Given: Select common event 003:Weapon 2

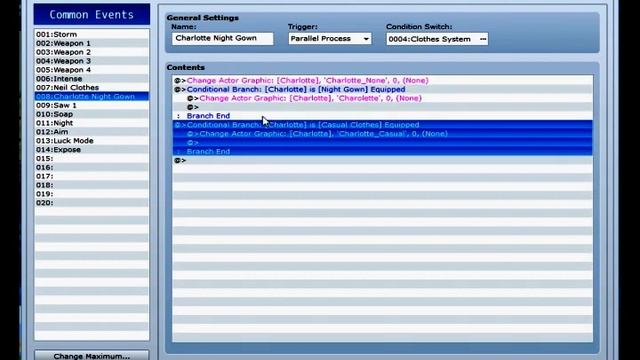Looking at the screenshot, I should pos(92,52).
